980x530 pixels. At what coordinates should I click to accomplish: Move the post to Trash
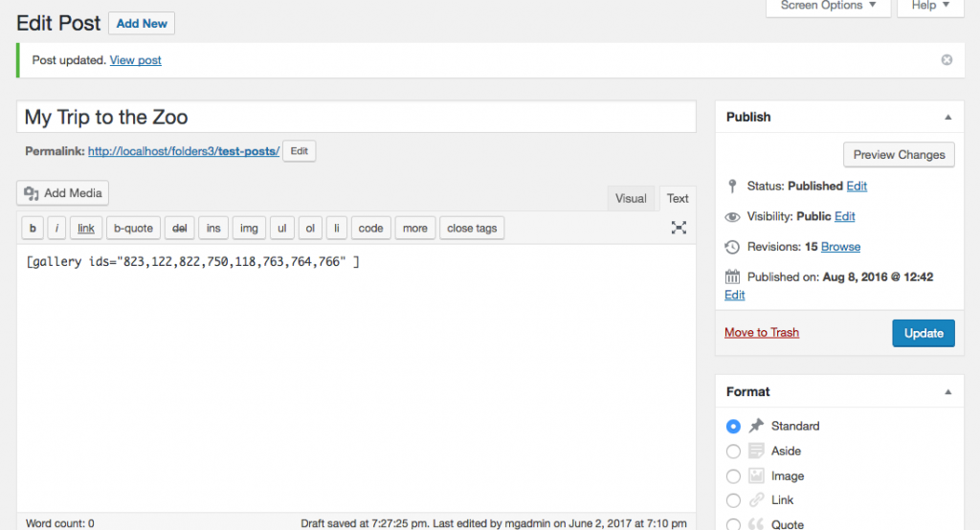click(762, 333)
